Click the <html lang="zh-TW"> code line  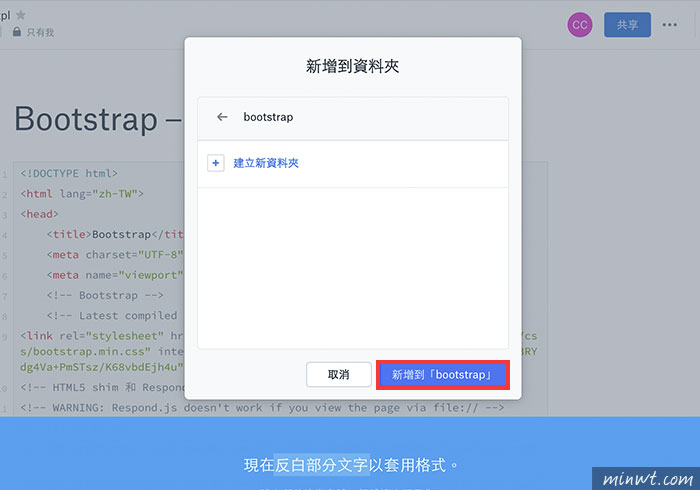(x=82, y=194)
